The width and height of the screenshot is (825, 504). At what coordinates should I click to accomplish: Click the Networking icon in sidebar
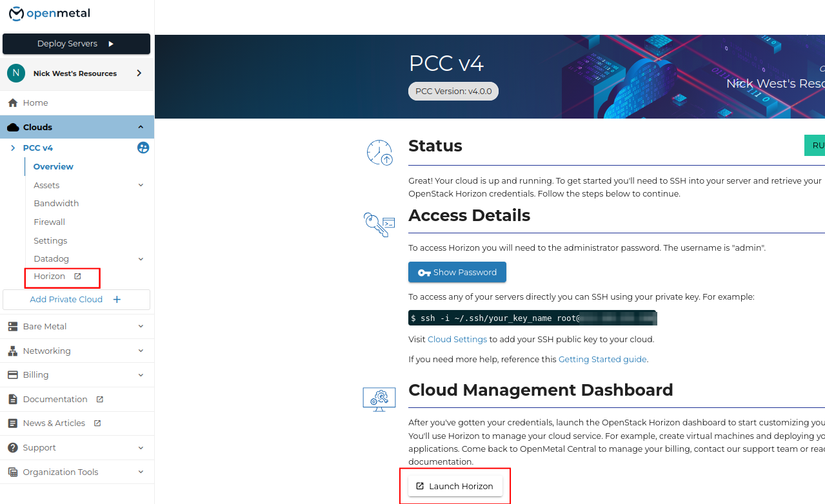12,351
